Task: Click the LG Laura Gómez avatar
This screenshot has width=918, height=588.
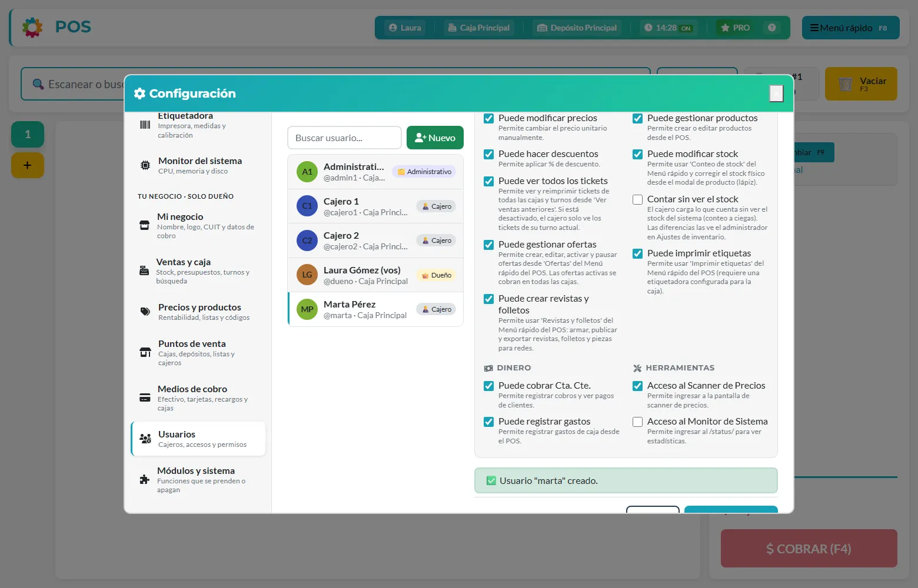Action: click(307, 275)
